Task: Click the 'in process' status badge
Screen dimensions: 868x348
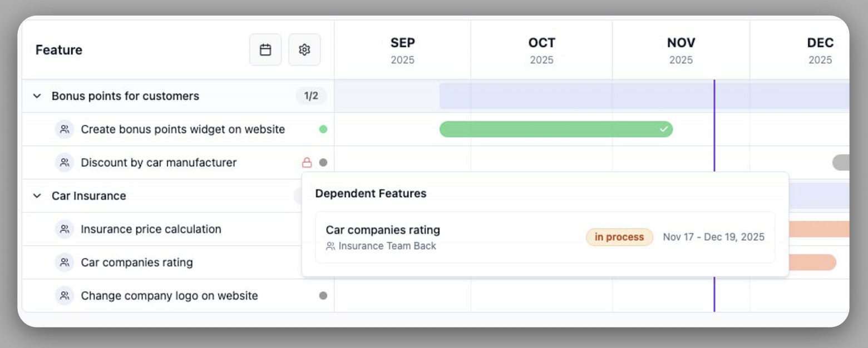Action: click(x=619, y=237)
